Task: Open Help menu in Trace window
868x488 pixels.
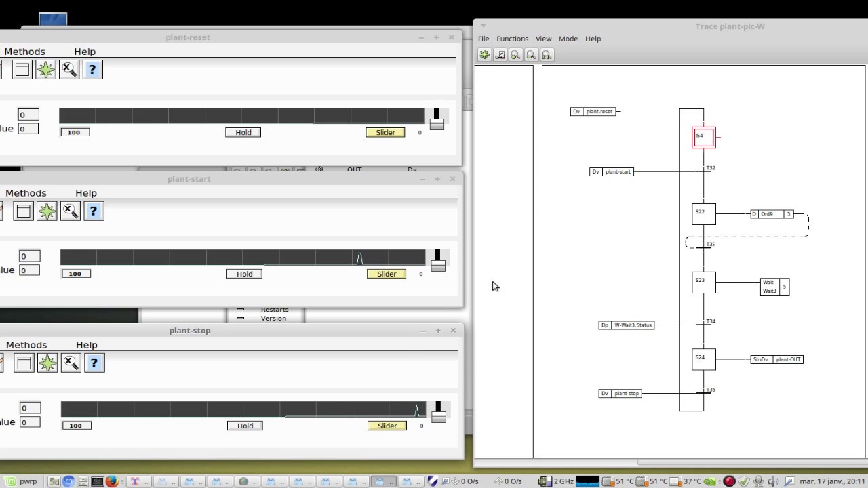Action: (x=593, y=39)
